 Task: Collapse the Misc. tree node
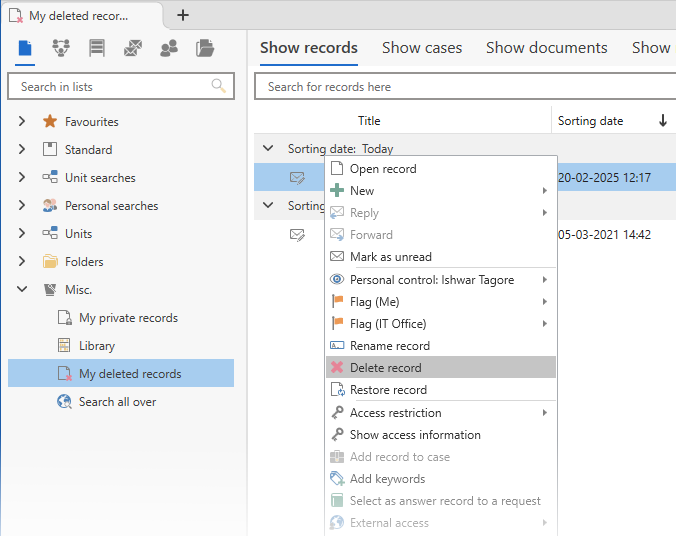click(x=22, y=290)
